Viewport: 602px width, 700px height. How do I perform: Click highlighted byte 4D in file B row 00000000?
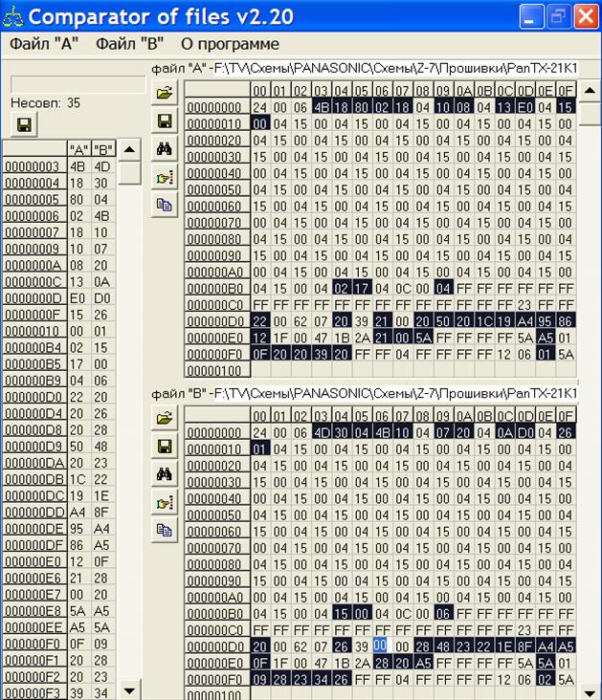coord(321,432)
